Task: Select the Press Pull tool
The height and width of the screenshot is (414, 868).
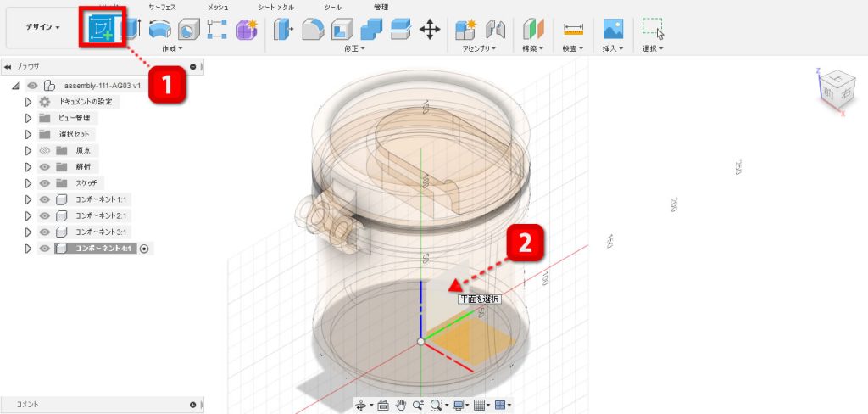Action: tap(283, 30)
